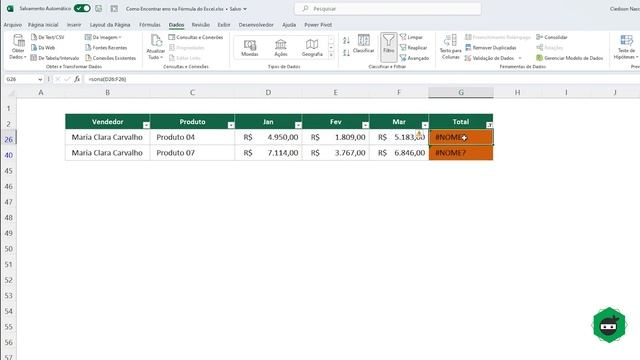
Task: Open Avançado filter options
Action: tap(414, 58)
